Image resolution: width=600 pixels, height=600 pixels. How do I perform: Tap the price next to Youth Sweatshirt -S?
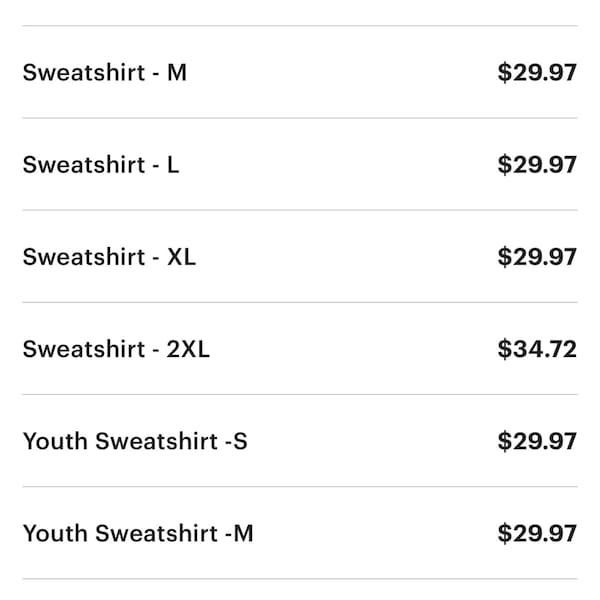[x=537, y=441]
